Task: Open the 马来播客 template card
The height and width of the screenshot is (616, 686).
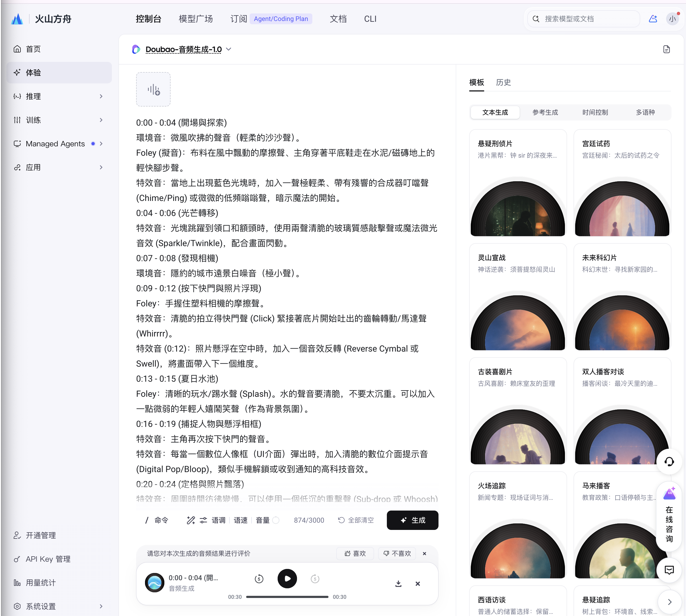Action: pos(622,525)
